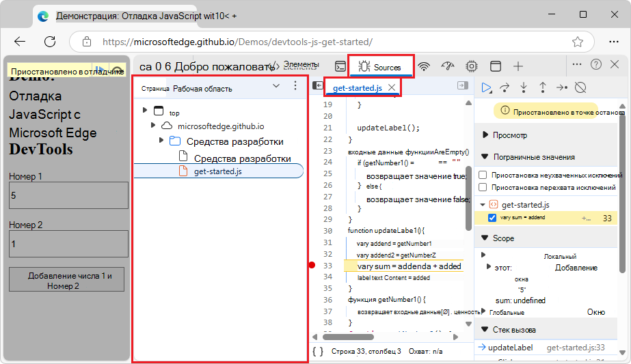Open navigator three-dot menu
The height and width of the screenshot is (364, 631).
(295, 85)
